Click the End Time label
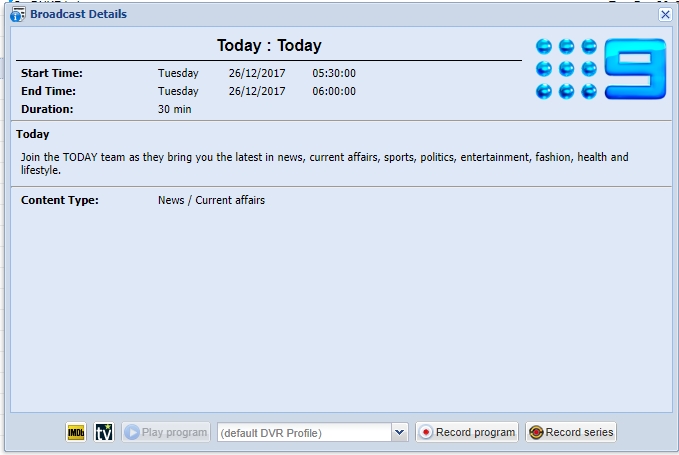Screen dimensions: 679x455 pos(48,91)
